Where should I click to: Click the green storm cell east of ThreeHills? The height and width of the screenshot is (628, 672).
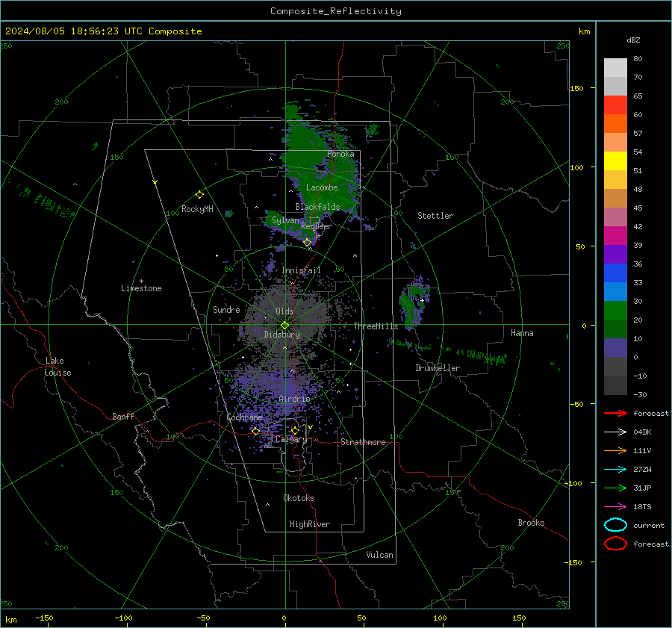click(x=412, y=302)
